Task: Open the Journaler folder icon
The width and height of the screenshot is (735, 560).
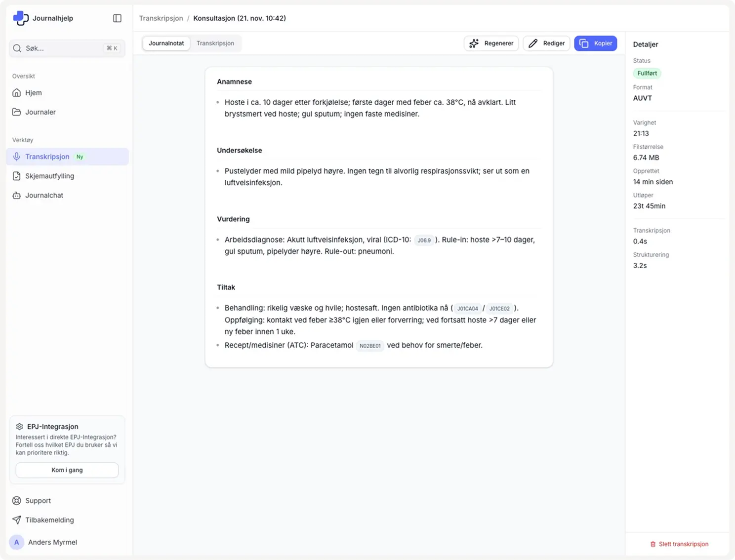Action: pyautogui.click(x=17, y=112)
